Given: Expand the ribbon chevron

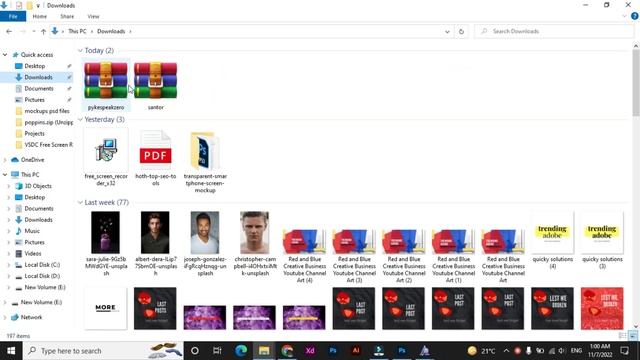Looking at the screenshot, I should [x=624, y=16].
